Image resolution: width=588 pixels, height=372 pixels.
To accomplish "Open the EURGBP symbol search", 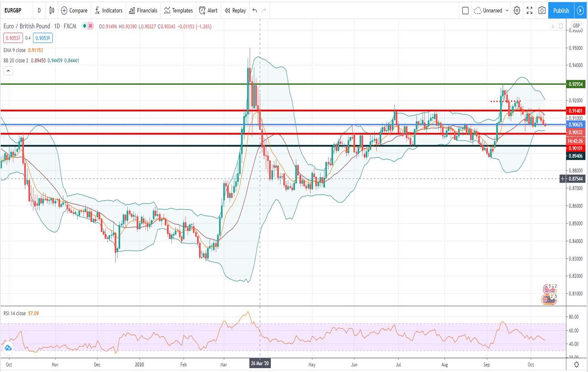I will coord(14,11).
